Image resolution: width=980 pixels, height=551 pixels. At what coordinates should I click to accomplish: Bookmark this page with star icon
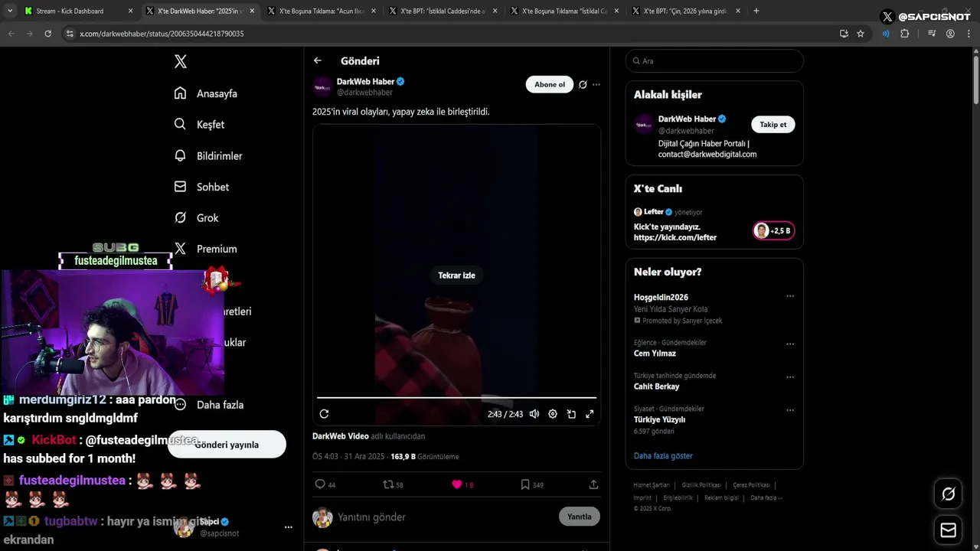click(861, 34)
